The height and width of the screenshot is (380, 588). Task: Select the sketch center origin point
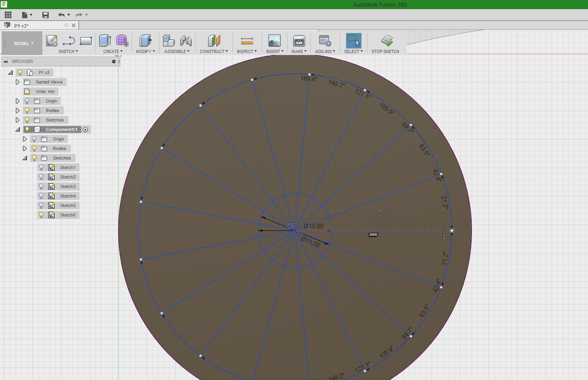pos(295,230)
